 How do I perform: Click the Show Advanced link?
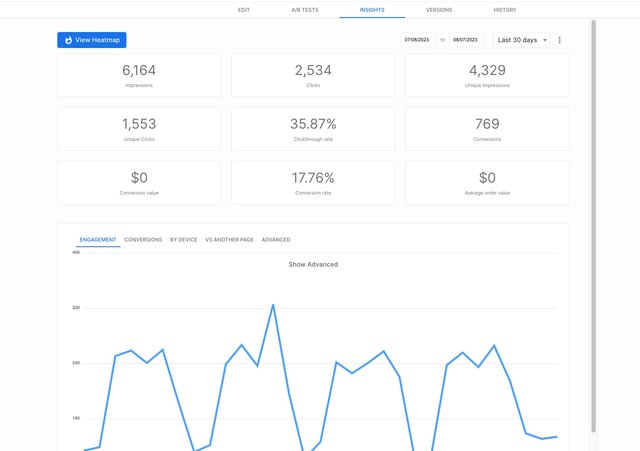[313, 264]
